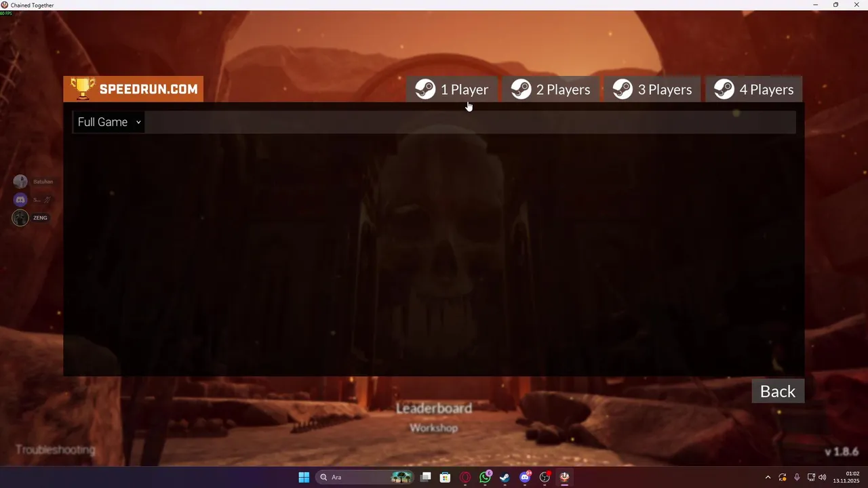The width and height of the screenshot is (868, 488).
Task: Click the taskbar Ara search box
Action: (x=366, y=477)
